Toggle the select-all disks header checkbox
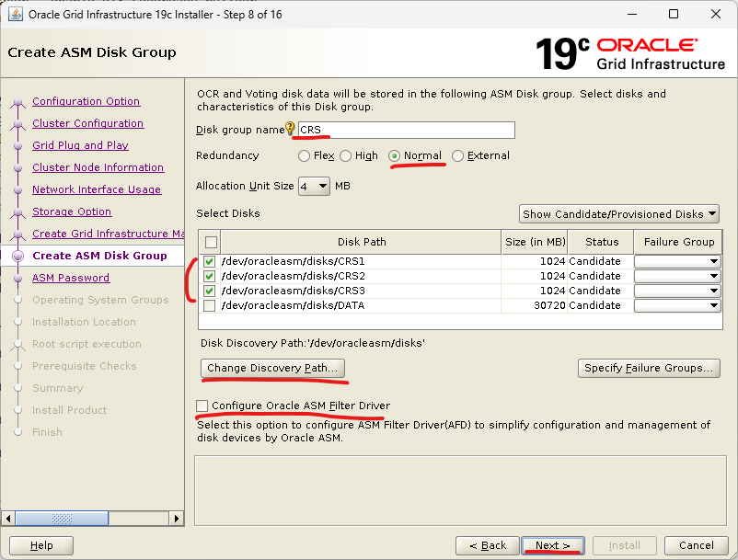 (211, 242)
